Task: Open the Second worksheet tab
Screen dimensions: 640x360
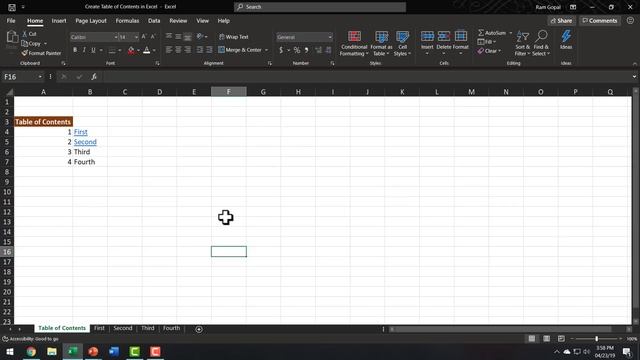Action: 123,328
